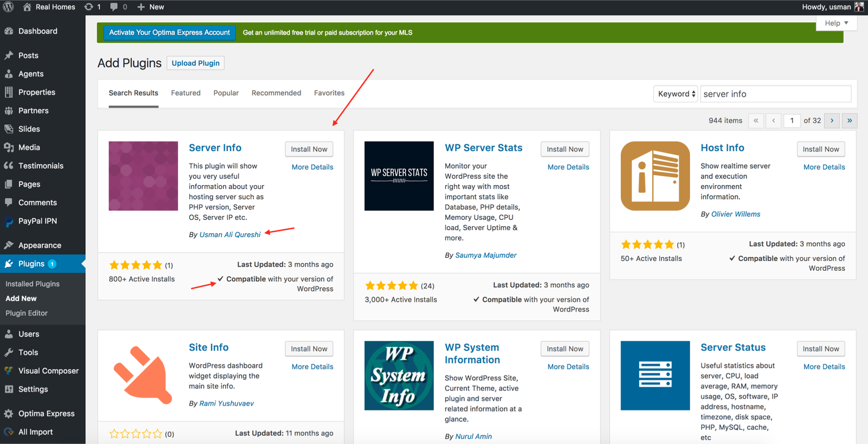The width and height of the screenshot is (868, 444).
Task: Install the WP Server Stats plugin
Action: [565, 149]
